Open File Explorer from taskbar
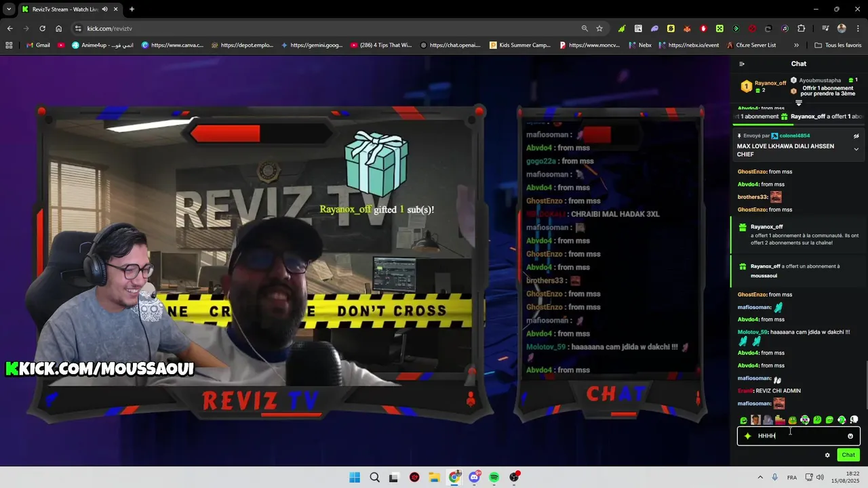868x488 pixels. coord(434,477)
